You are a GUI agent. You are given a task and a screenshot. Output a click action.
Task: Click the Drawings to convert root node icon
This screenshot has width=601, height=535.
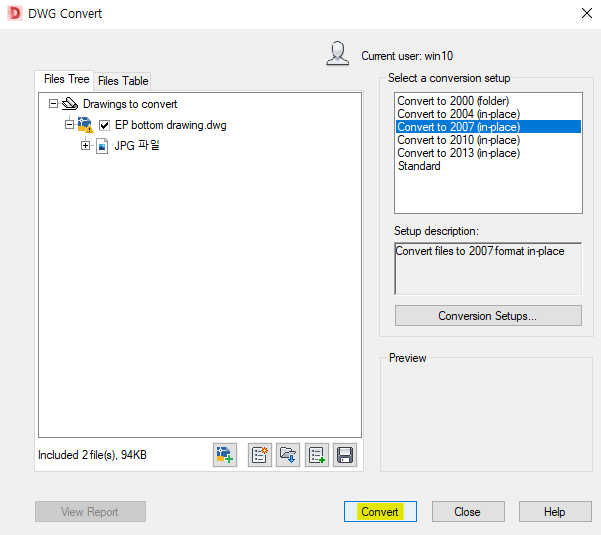[70, 103]
